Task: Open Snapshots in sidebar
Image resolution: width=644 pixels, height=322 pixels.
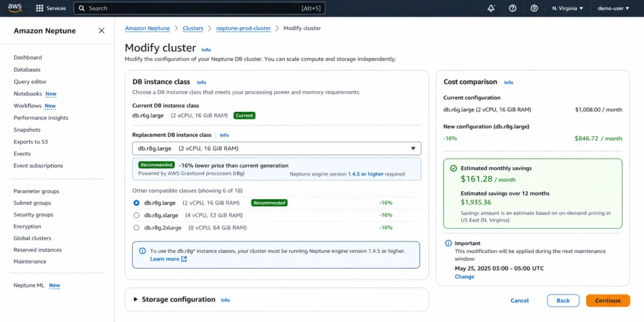Action: (27, 130)
